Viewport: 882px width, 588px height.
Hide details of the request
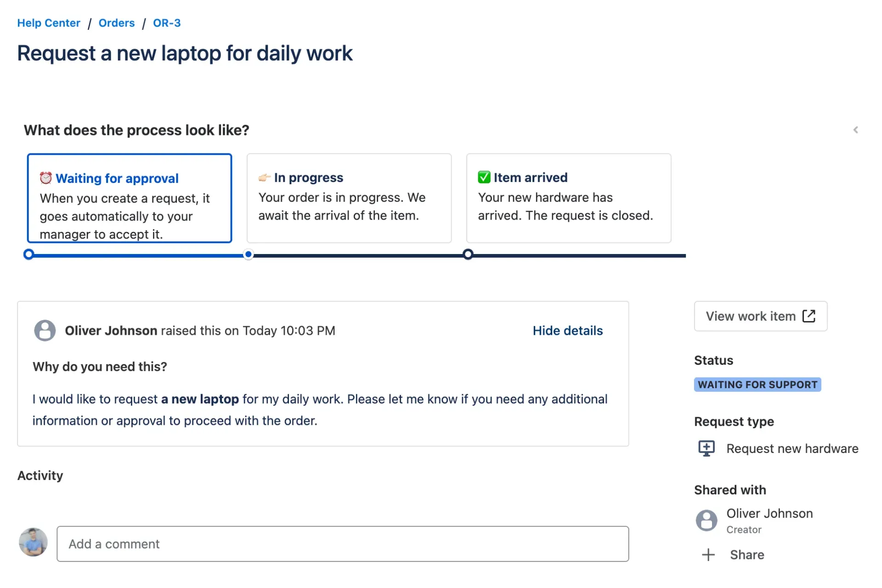click(567, 331)
